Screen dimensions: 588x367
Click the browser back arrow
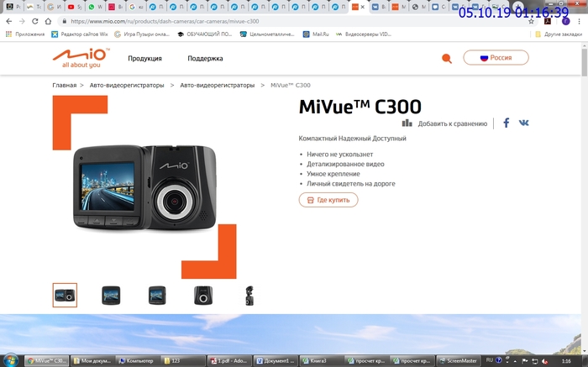[9, 21]
